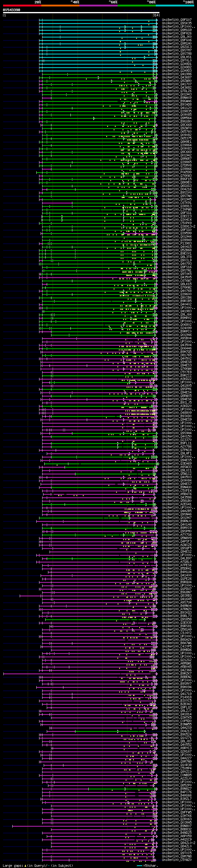
Task: Click the purple ~60% identity legend segment
Action: pyautogui.click(x=98, y=6)
